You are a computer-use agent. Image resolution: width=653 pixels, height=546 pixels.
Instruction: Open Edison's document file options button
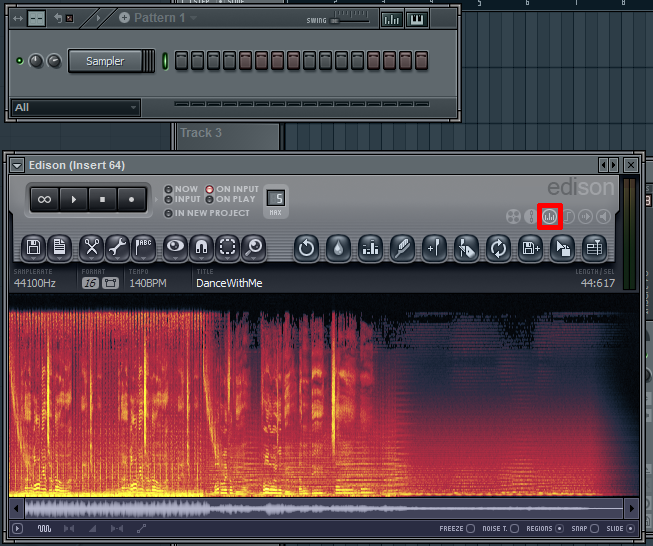(x=60, y=248)
